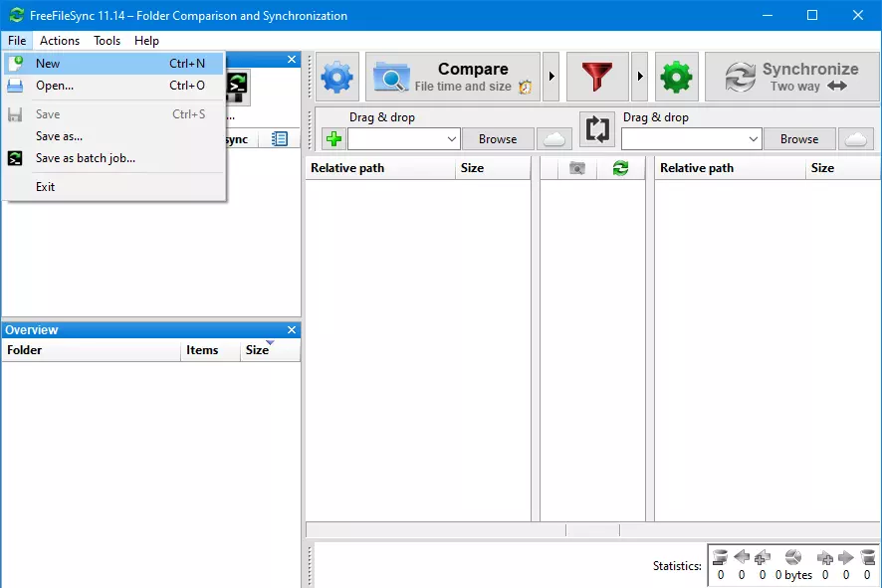Choose Open... from the File menu
The height and width of the screenshot is (588, 882).
point(113,86)
